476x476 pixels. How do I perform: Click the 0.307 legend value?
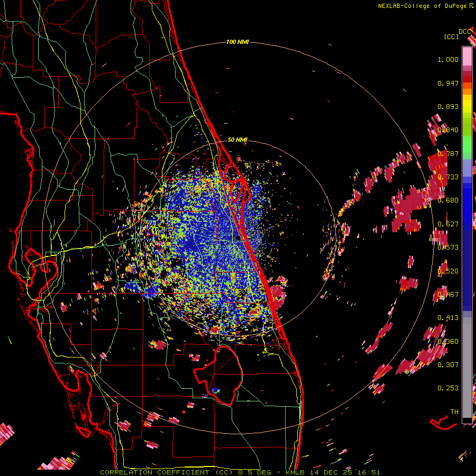pos(448,364)
